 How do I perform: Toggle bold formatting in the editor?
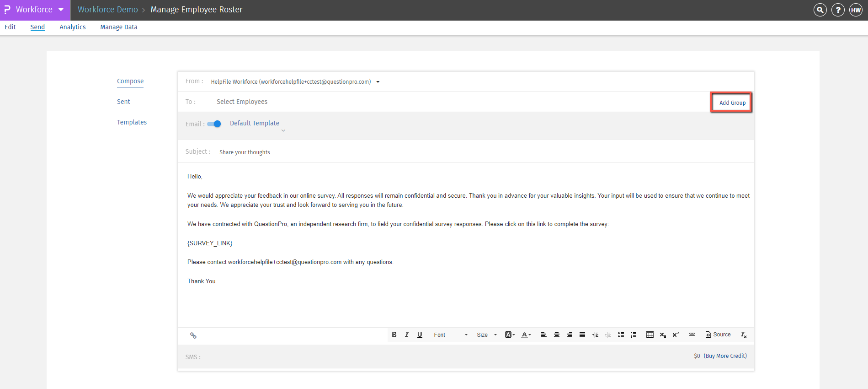394,335
